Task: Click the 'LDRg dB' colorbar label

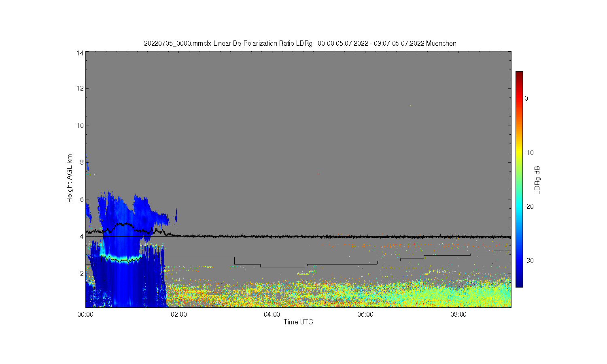Action: tap(537, 180)
